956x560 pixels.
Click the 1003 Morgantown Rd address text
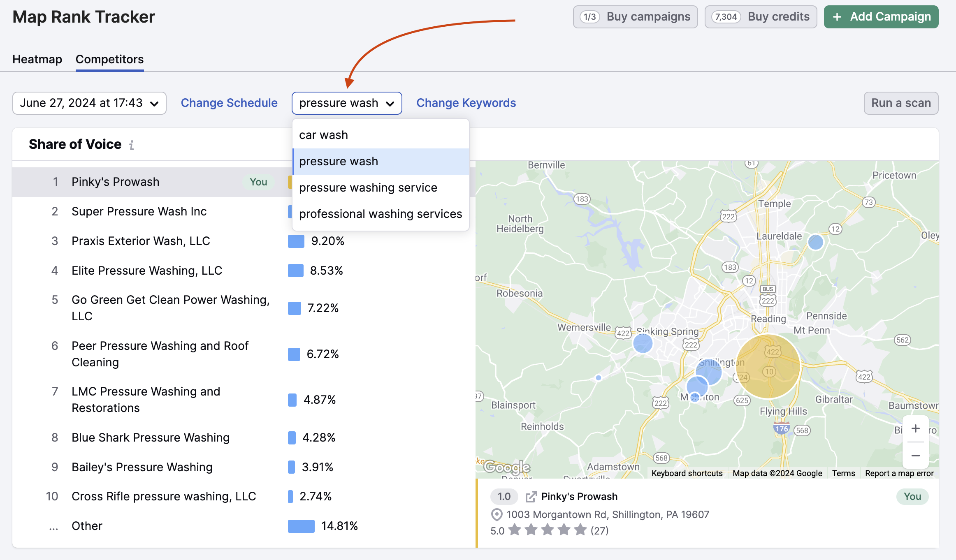[x=608, y=515]
